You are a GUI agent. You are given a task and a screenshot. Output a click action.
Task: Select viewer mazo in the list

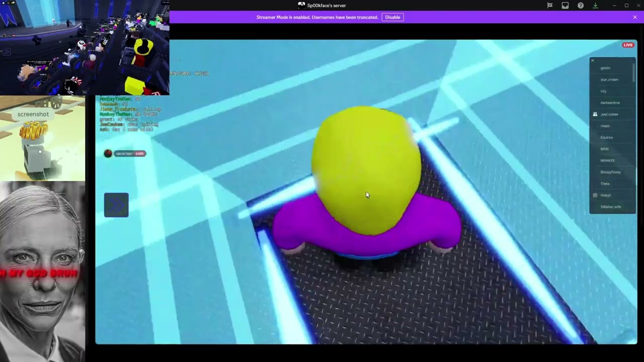[x=605, y=126]
